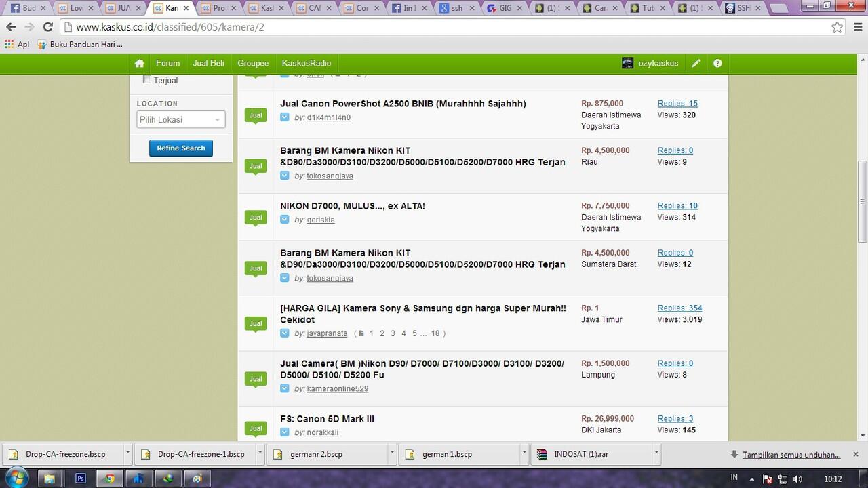Screen dimensions: 868x488
Task: Expand dropdown badge by norakkali
Action: point(285,432)
